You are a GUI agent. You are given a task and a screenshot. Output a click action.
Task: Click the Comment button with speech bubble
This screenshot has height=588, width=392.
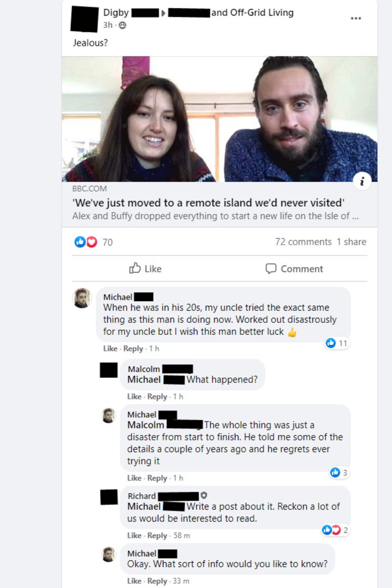(x=294, y=269)
